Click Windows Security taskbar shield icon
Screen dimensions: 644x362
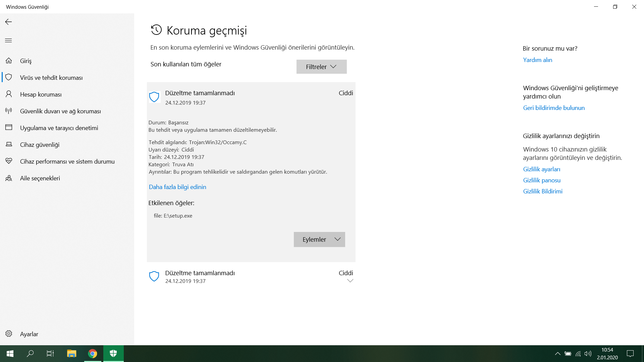pos(113,354)
